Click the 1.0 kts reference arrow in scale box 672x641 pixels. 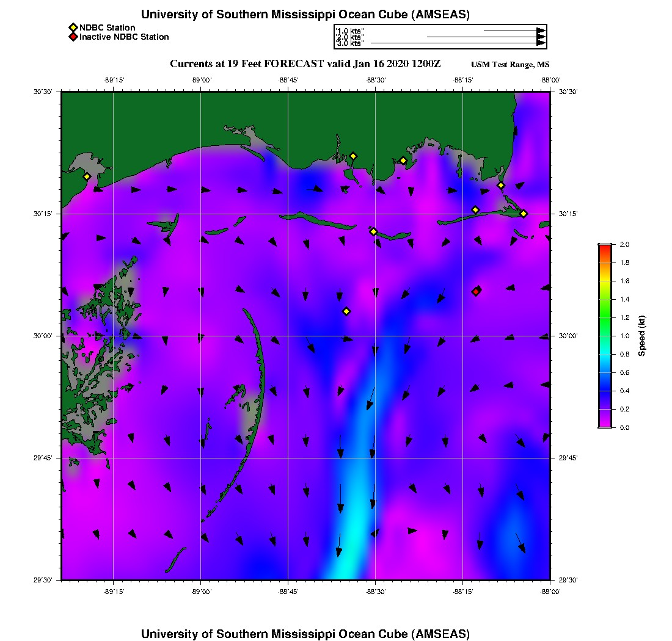click(x=514, y=31)
